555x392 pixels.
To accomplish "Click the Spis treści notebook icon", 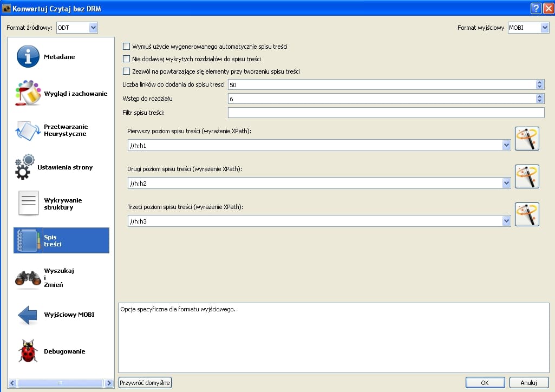I will (x=28, y=240).
